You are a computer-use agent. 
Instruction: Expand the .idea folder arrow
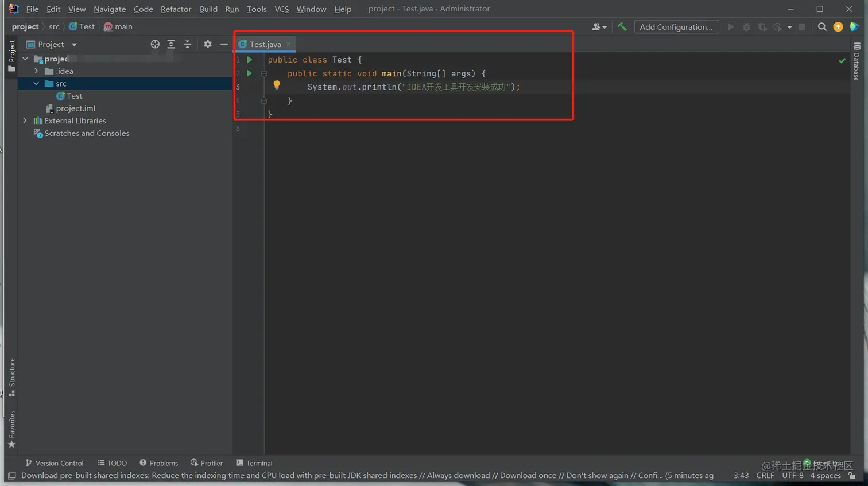tap(36, 71)
